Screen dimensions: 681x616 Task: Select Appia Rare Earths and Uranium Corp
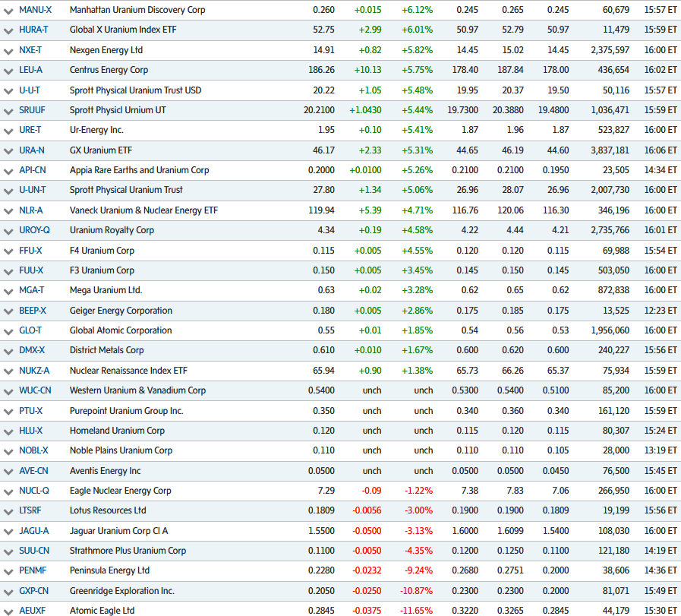[x=140, y=170]
